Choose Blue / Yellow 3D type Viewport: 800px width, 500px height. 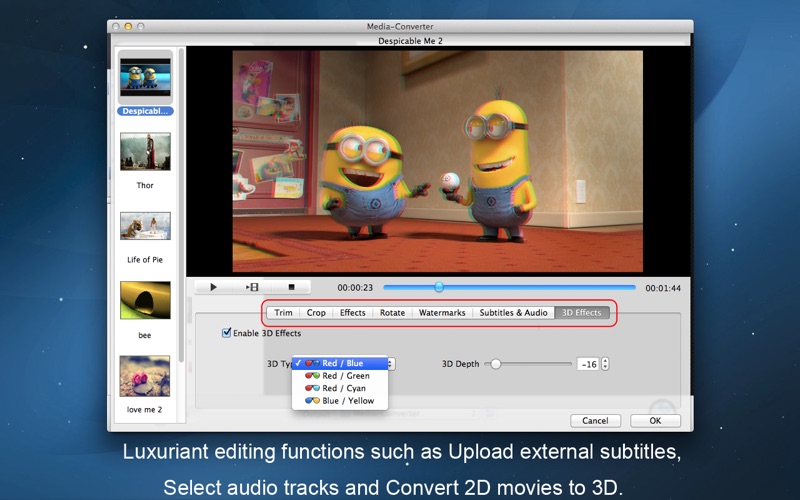tap(340, 401)
